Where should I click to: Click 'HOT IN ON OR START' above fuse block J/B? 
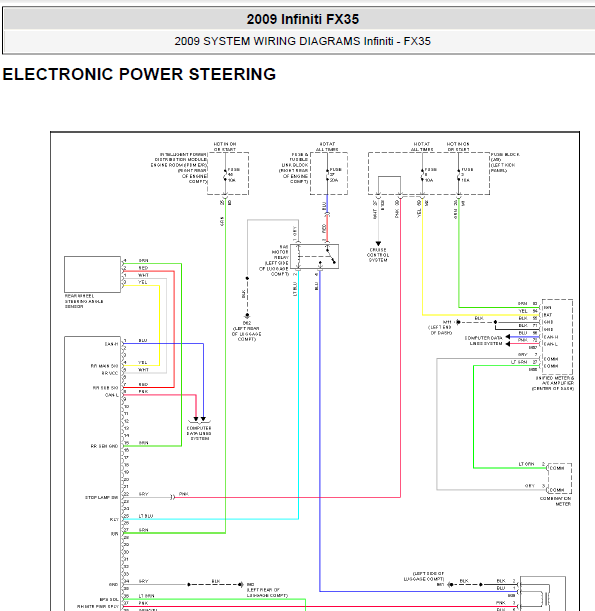[x=458, y=147]
